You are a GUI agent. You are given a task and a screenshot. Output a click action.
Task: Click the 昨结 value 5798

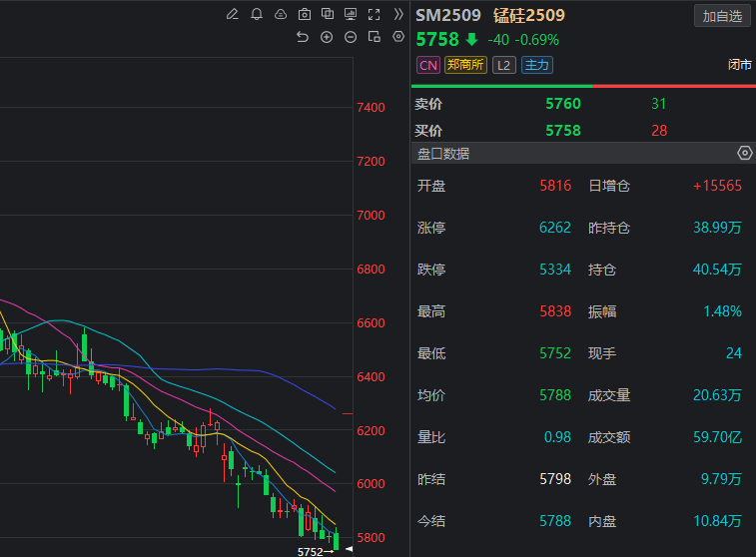555,479
